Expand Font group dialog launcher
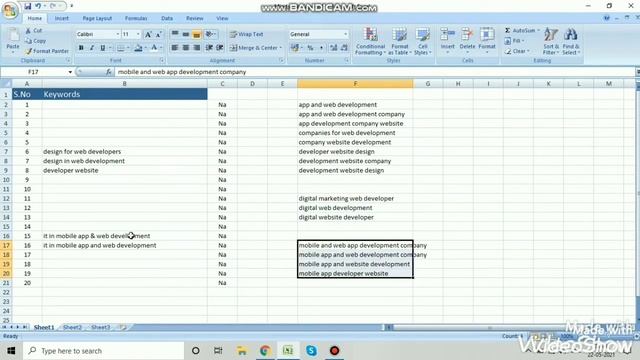 point(162,60)
